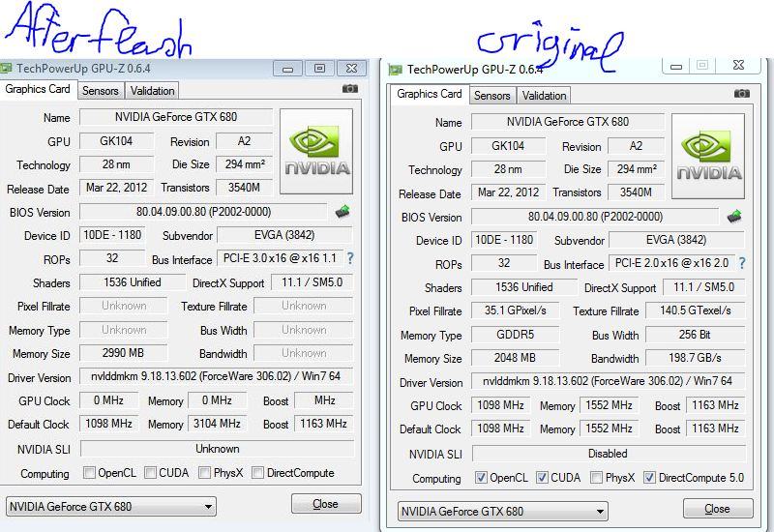774x532 pixels.
Task: Open the GPU selection dropdown in right window
Action: [x=503, y=512]
